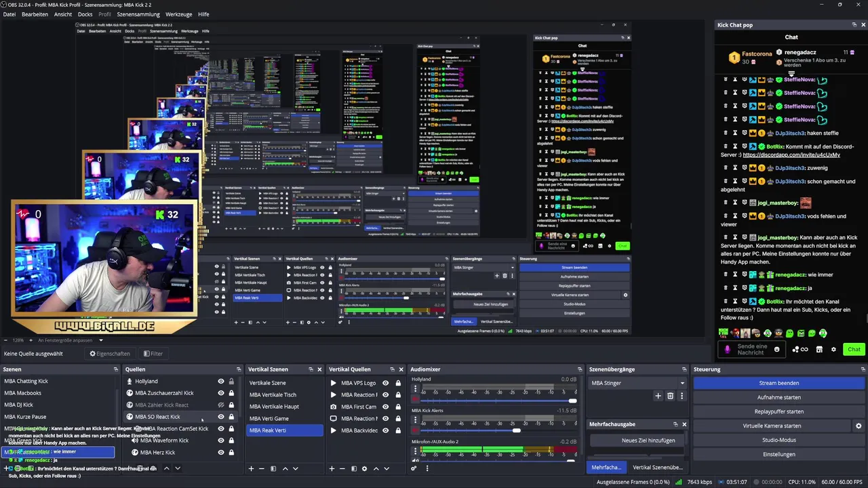Close the Vertikal Szenen dock

(319, 369)
